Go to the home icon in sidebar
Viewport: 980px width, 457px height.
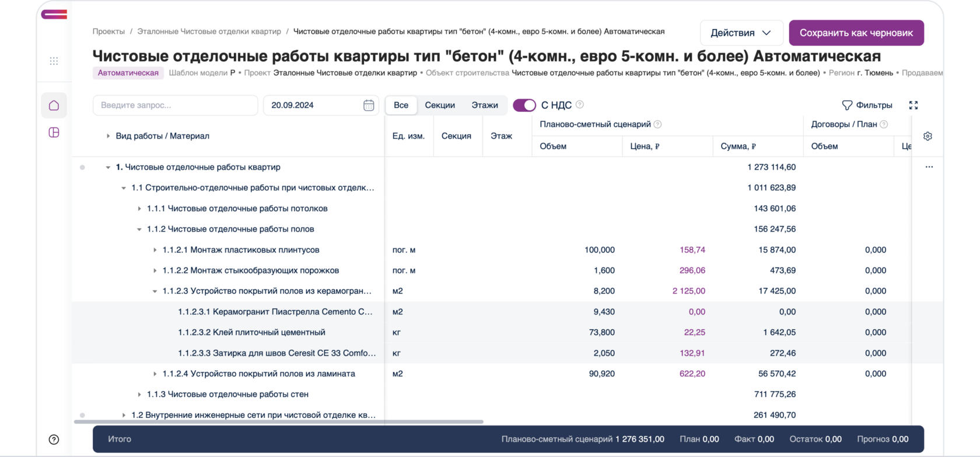(54, 106)
